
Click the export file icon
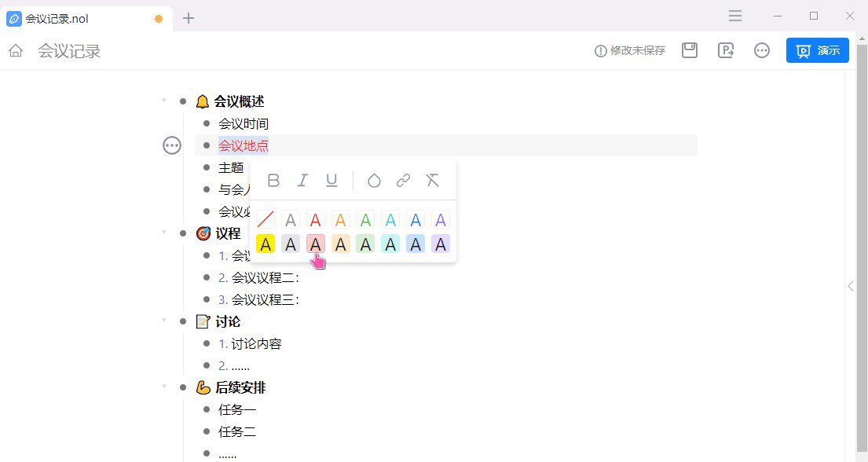pyautogui.click(x=726, y=50)
